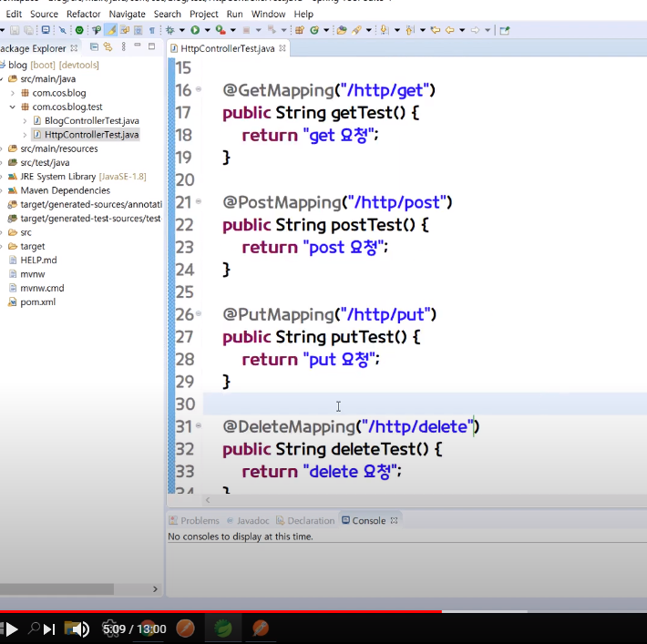This screenshot has height=644, width=647.
Task: Click the New Java Class icon
Action: [x=314, y=30]
